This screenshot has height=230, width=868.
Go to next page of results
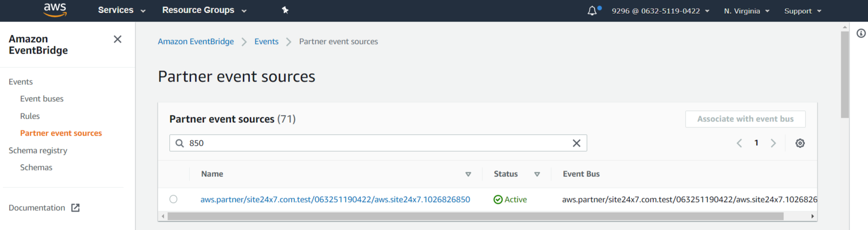coord(773,143)
